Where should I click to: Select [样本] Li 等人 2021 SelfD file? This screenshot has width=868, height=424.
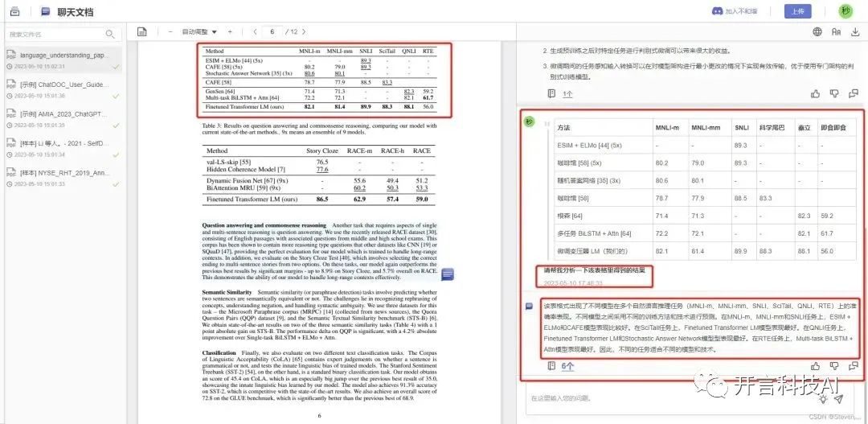coord(63,149)
